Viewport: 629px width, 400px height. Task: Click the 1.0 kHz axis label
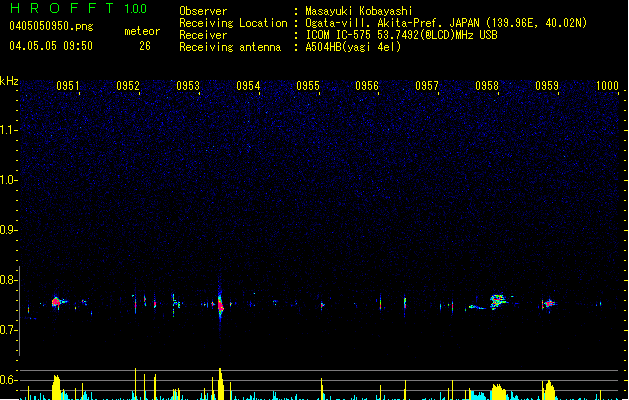(x=8, y=180)
